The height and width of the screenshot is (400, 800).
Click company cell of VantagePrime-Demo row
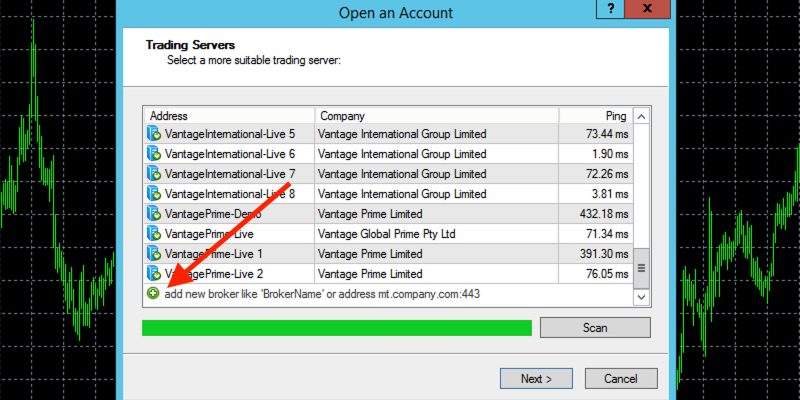point(437,214)
